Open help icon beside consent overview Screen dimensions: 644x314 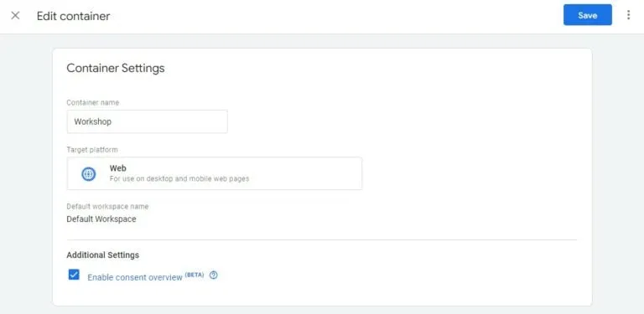[x=213, y=275]
